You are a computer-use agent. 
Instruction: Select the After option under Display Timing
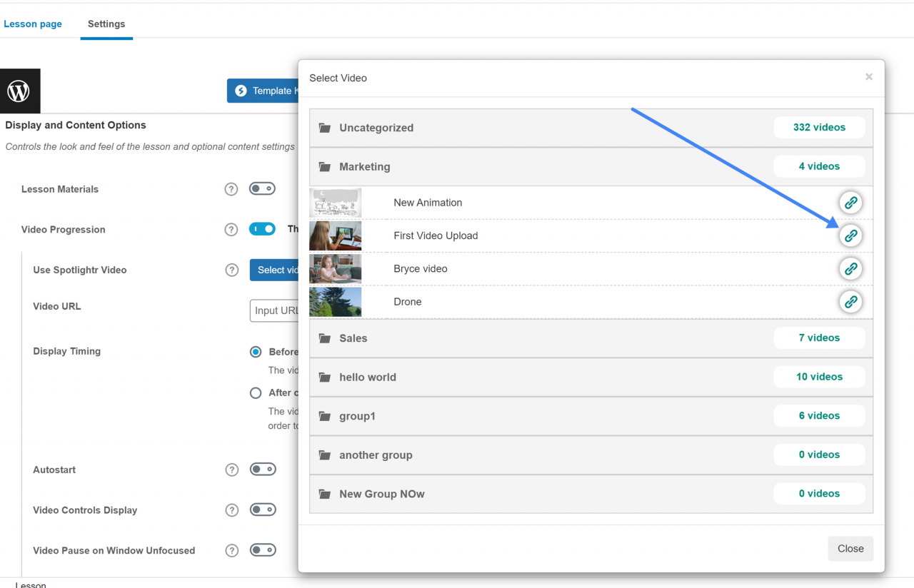coord(255,392)
